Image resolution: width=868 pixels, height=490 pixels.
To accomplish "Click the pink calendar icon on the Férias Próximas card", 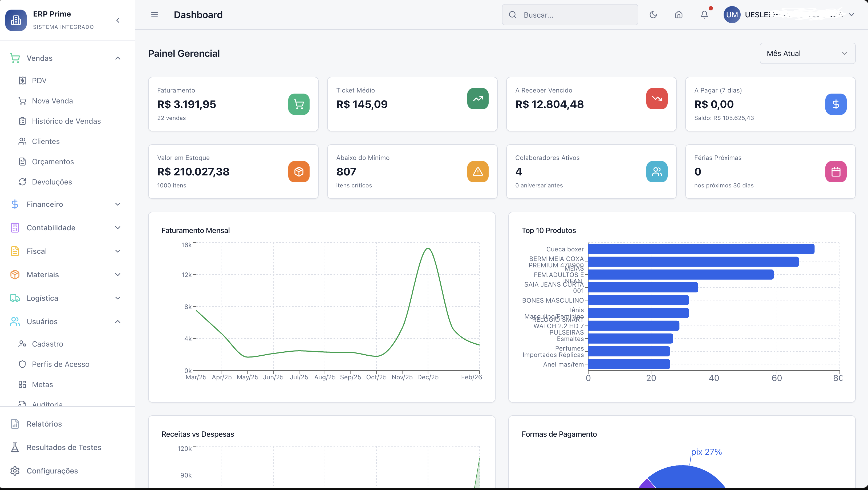I will 836,172.
